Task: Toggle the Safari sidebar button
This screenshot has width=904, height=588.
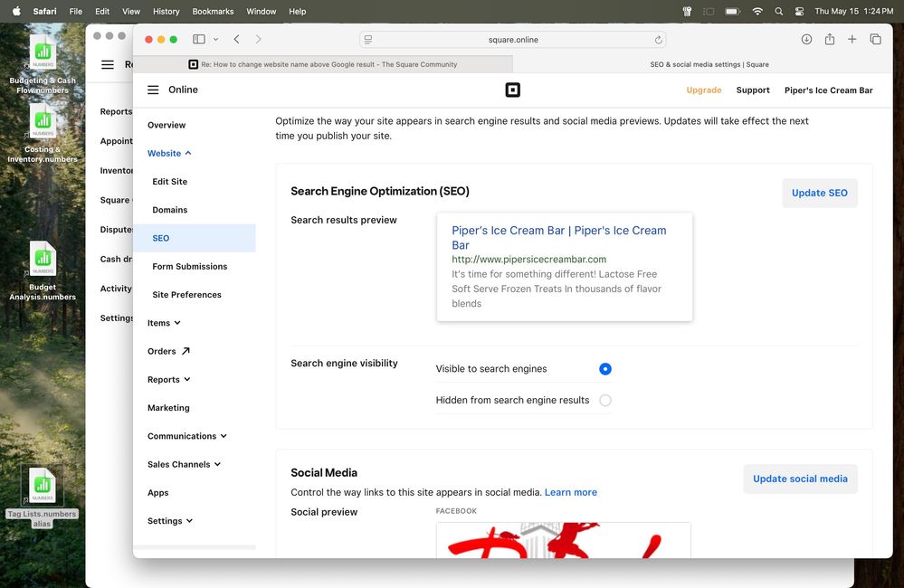Action: point(199,39)
